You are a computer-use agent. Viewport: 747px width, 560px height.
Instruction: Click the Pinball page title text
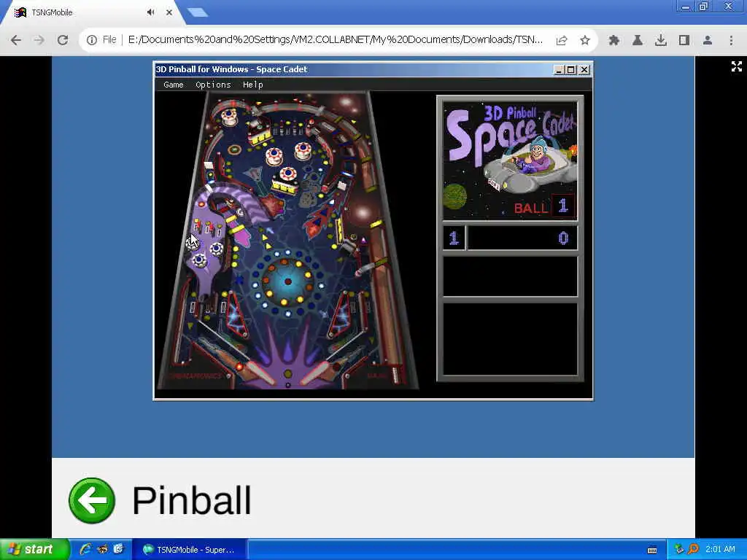[192, 500]
